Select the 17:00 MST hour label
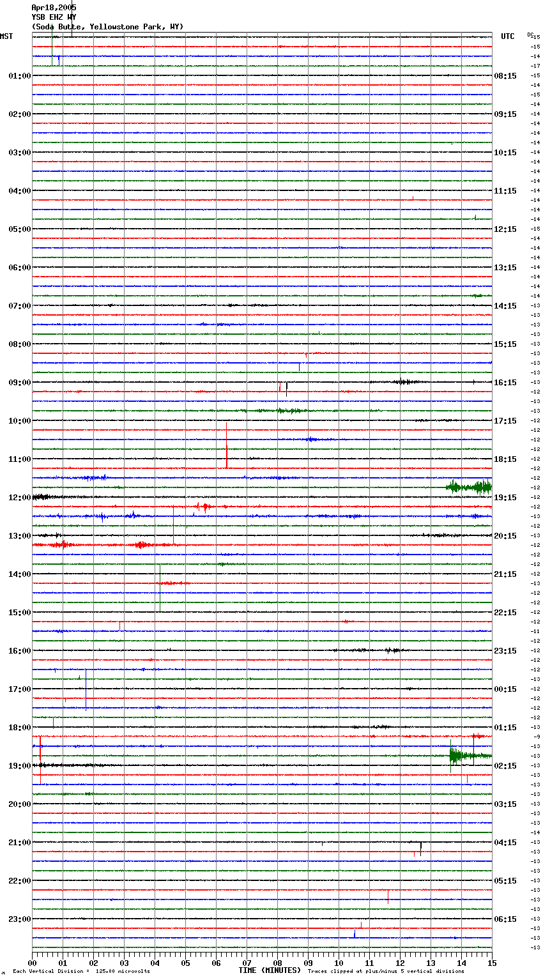Viewport: 543px width, 980px height. coord(20,689)
